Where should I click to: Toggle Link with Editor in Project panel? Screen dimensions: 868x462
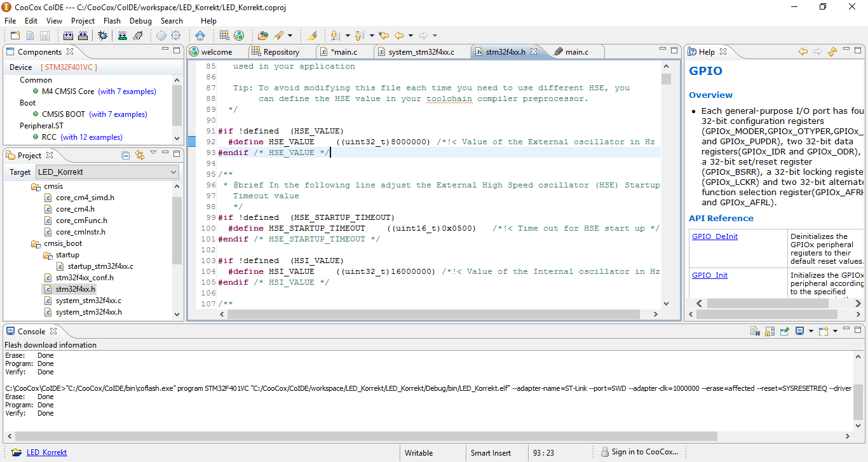click(140, 155)
